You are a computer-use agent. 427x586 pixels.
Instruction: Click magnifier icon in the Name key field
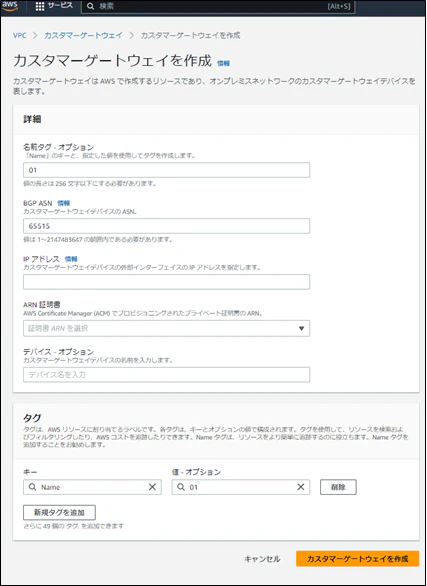point(33,487)
